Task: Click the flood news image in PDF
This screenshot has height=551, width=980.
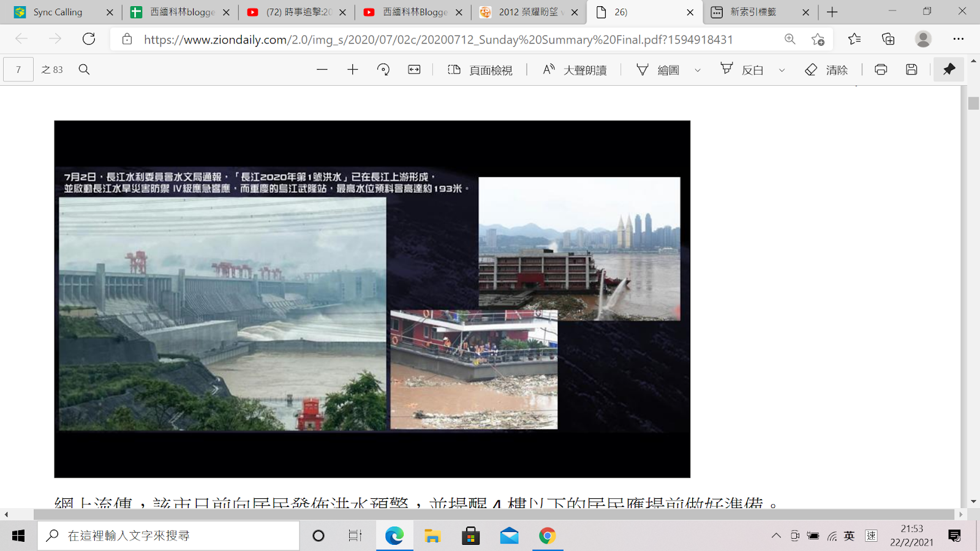Action: [x=372, y=299]
